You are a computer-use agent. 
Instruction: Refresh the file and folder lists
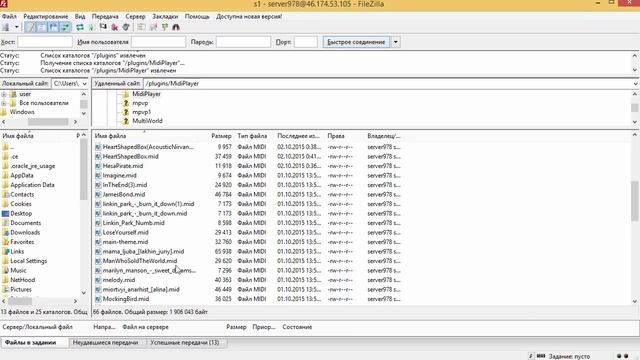point(80,27)
